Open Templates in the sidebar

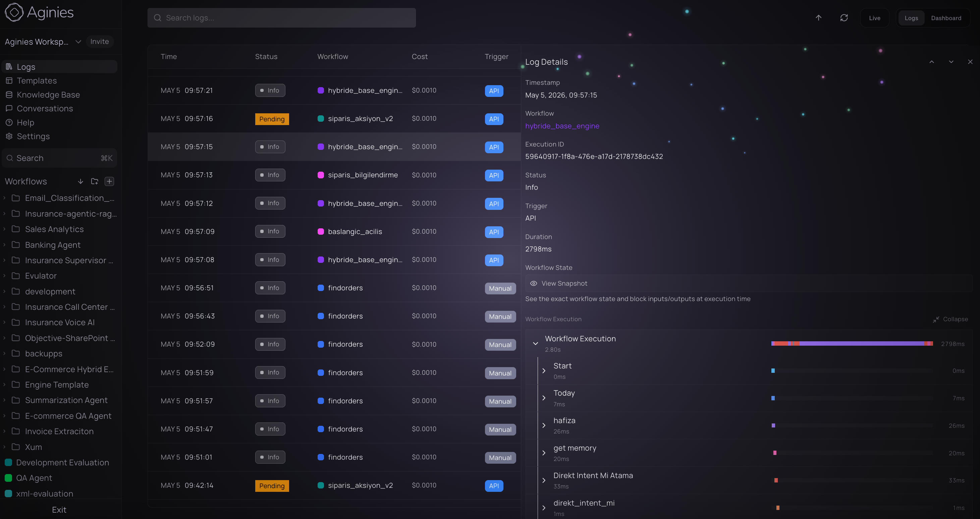click(60, 80)
